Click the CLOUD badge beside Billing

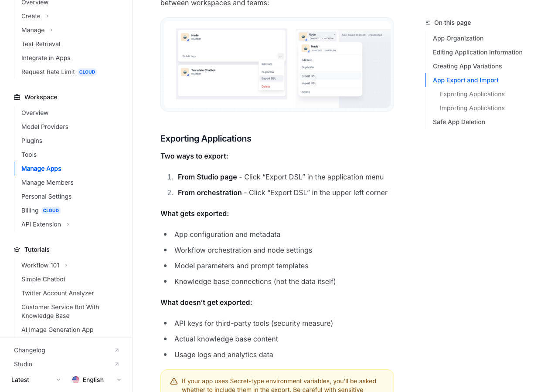pyautogui.click(x=51, y=210)
